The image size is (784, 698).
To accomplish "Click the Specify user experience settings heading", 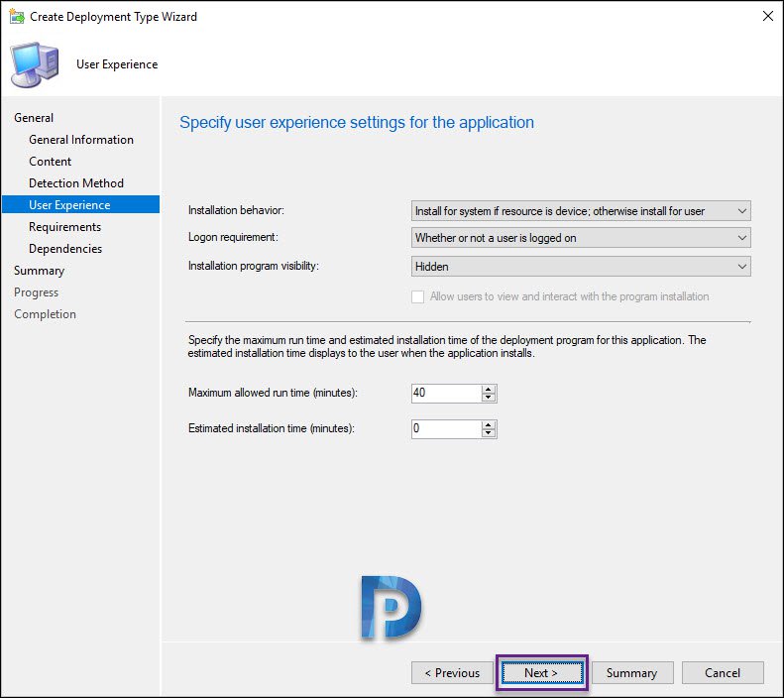I will click(357, 123).
